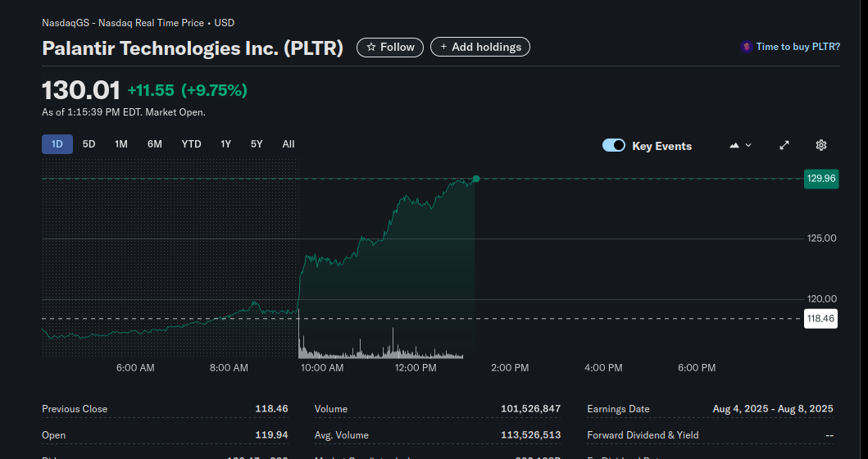Image resolution: width=868 pixels, height=459 pixels.
Task: Click the 118.46 previous close axis label
Action: (820, 318)
